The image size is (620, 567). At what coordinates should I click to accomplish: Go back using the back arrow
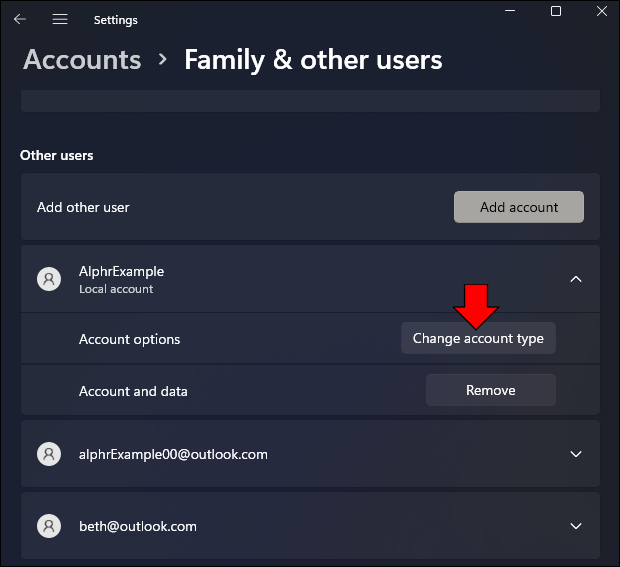(x=20, y=19)
